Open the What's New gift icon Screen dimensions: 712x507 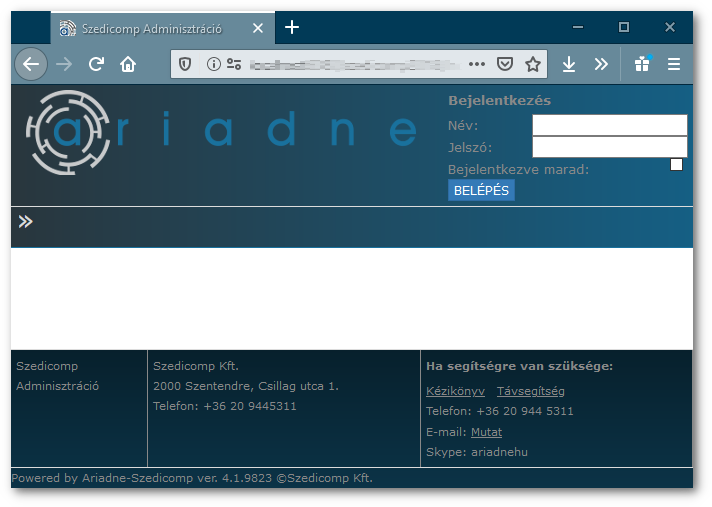[x=642, y=64]
